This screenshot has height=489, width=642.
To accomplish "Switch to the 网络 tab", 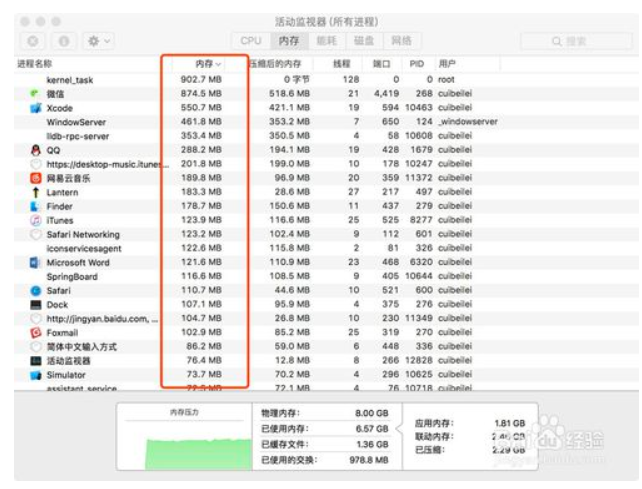I will click(401, 41).
